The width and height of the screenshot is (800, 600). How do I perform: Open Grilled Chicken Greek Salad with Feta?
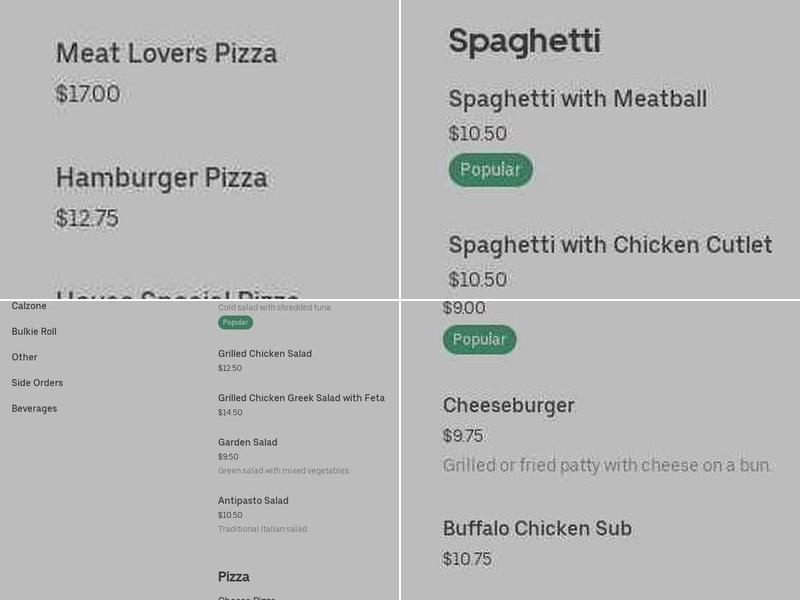pos(300,397)
